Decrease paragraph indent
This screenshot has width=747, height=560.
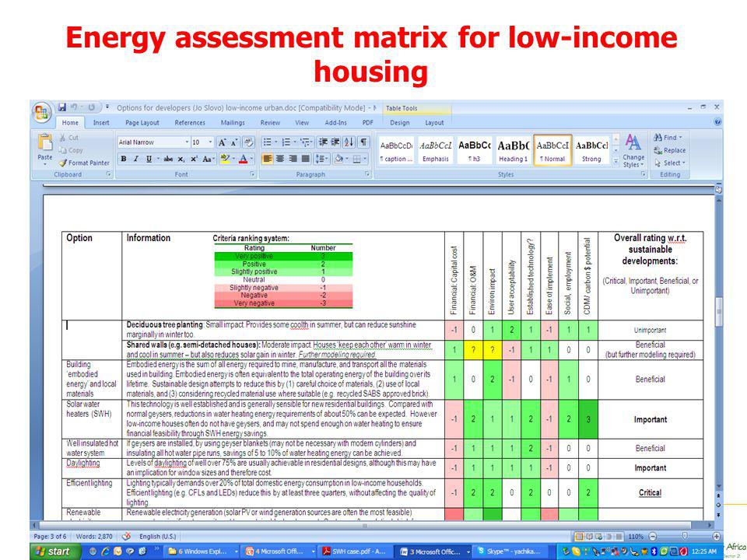[x=324, y=142]
